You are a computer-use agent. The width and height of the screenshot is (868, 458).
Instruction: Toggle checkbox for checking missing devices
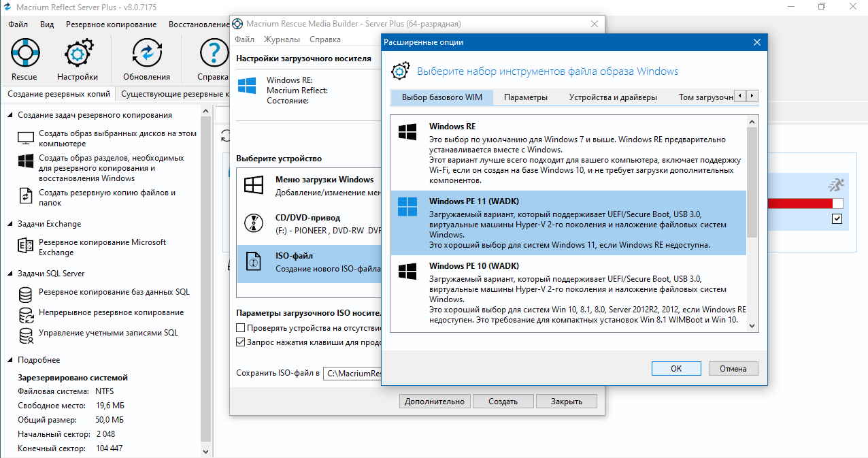[240, 328]
